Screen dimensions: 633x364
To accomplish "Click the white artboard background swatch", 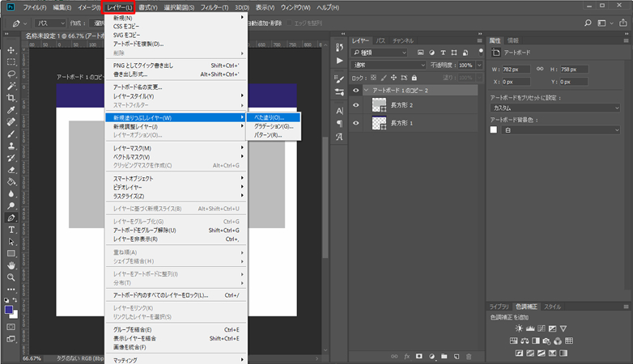I will pos(493,130).
